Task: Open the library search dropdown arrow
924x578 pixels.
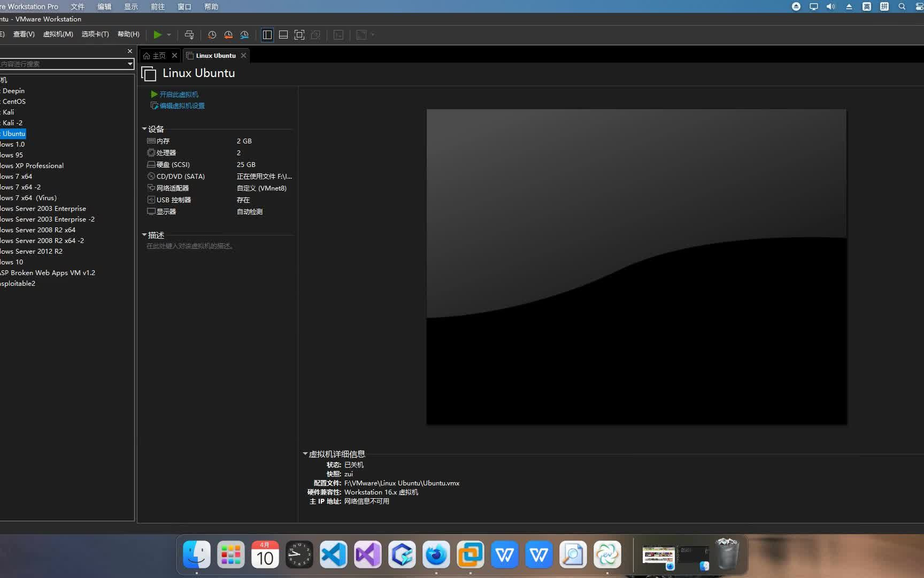Action: 130,64
